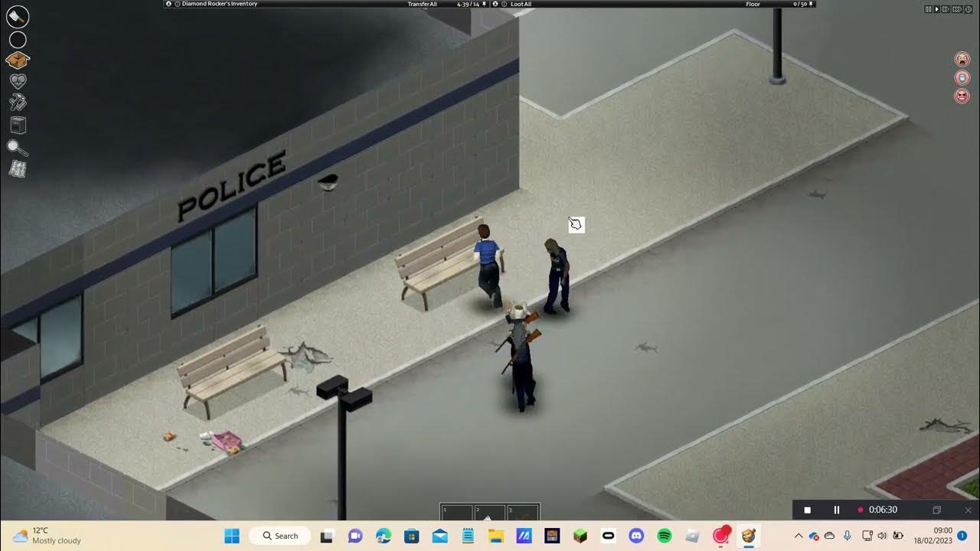Click Project Zomboid taskbar icon
The height and width of the screenshot is (551, 980).
pyautogui.click(x=748, y=536)
